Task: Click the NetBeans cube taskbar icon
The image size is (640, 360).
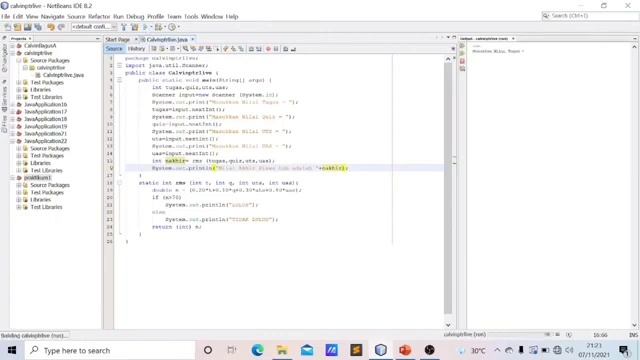Action: point(380,350)
